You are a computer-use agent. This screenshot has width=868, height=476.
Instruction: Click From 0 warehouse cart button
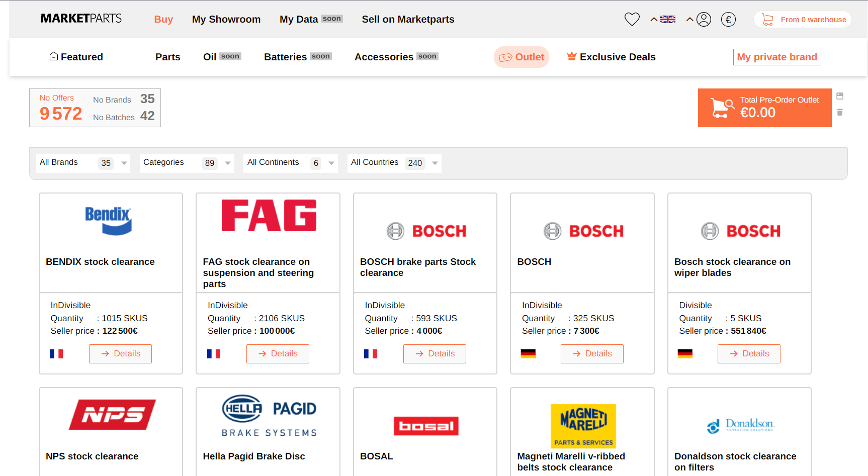pos(803,20)
